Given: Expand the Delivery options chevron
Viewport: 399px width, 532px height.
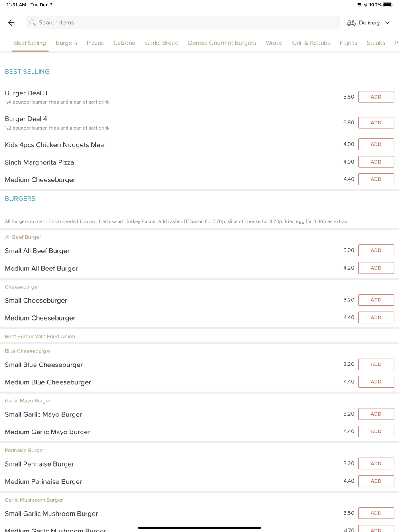Looking at the screenshot, I should 387,23.
